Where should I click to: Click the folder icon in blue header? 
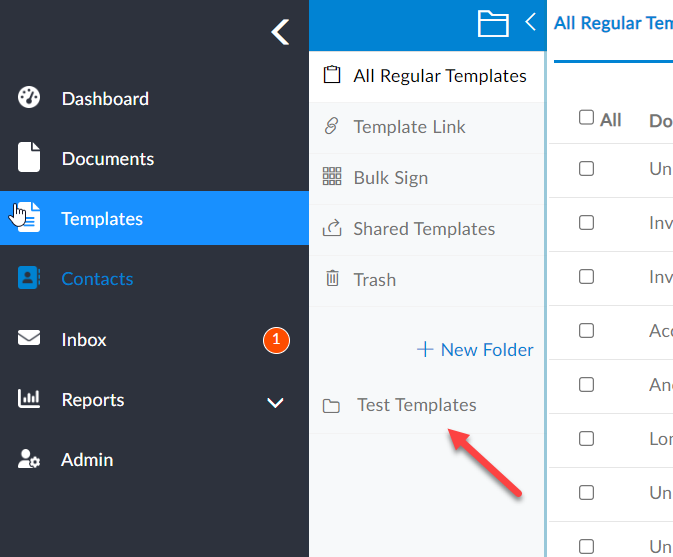(493, 24)
